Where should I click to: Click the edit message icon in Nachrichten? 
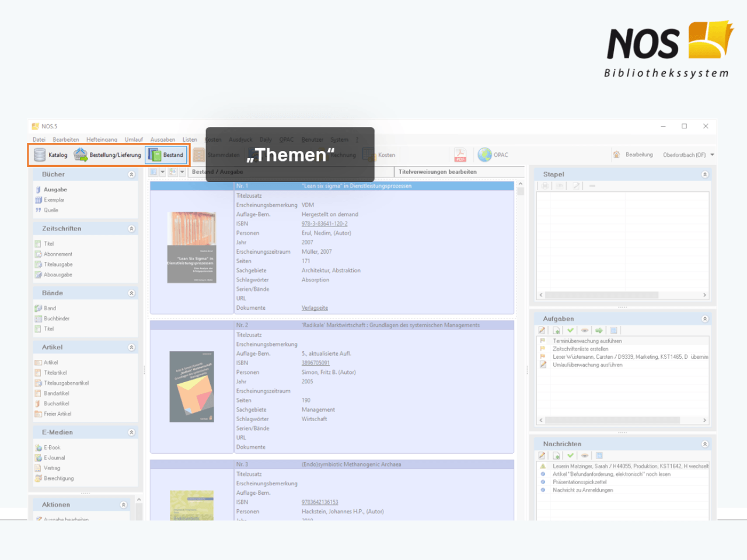pos(542,456)
